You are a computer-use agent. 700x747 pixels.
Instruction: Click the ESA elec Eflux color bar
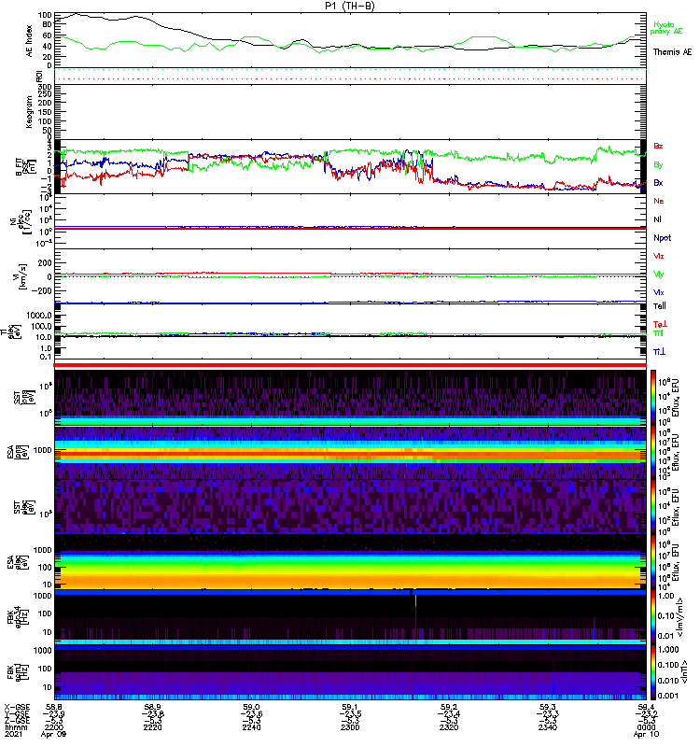pos(653,562)
